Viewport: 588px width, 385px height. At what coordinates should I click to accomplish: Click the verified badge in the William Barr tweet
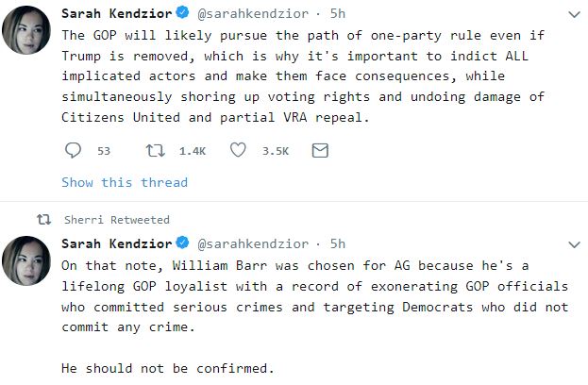click(182, 243)
